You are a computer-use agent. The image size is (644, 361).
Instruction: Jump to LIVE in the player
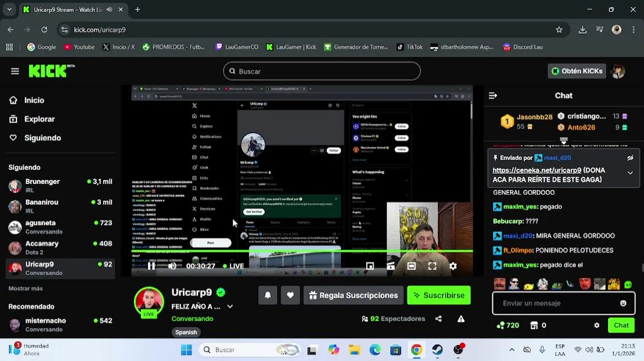(x=233, y=266)
